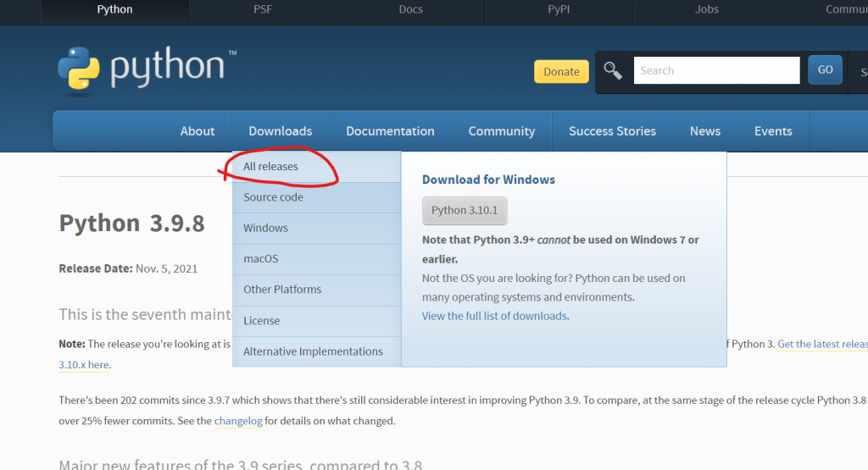This screenshot has width=868, height=470.
Task: Select Source code in Downloads dropdown
Action: click(316, 197)
